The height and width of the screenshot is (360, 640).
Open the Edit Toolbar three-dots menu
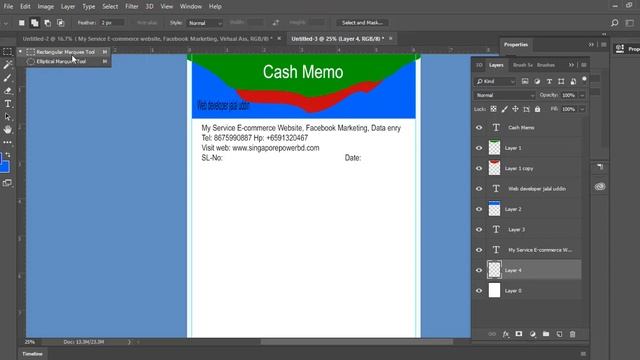(x=7, y=142)
